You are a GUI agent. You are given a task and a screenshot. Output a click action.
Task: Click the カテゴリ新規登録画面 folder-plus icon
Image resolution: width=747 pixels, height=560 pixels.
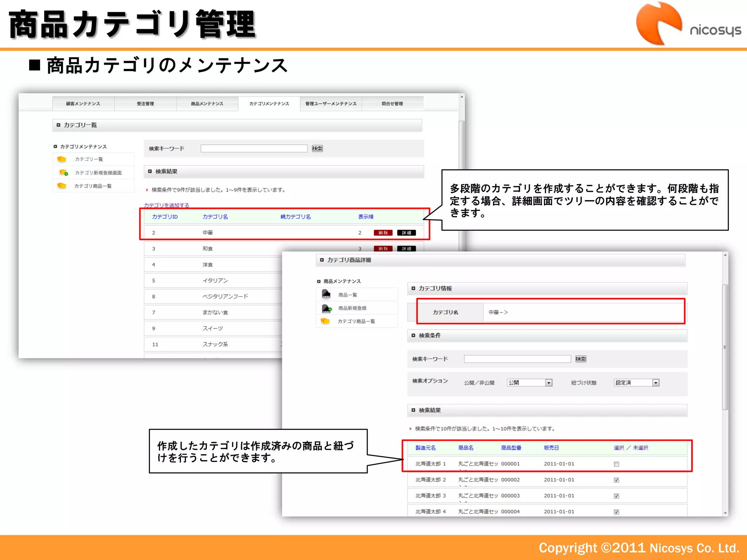click(63, 172)
